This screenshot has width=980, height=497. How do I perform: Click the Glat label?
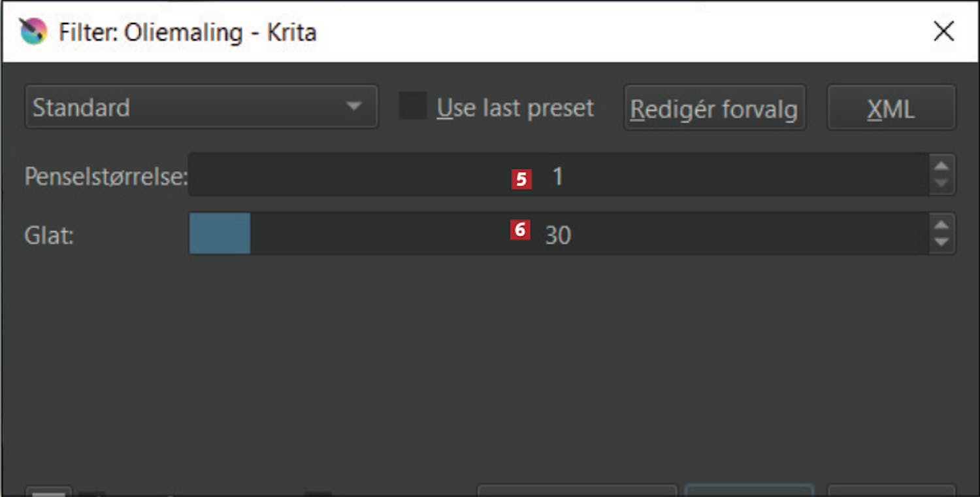coord(49,235)
